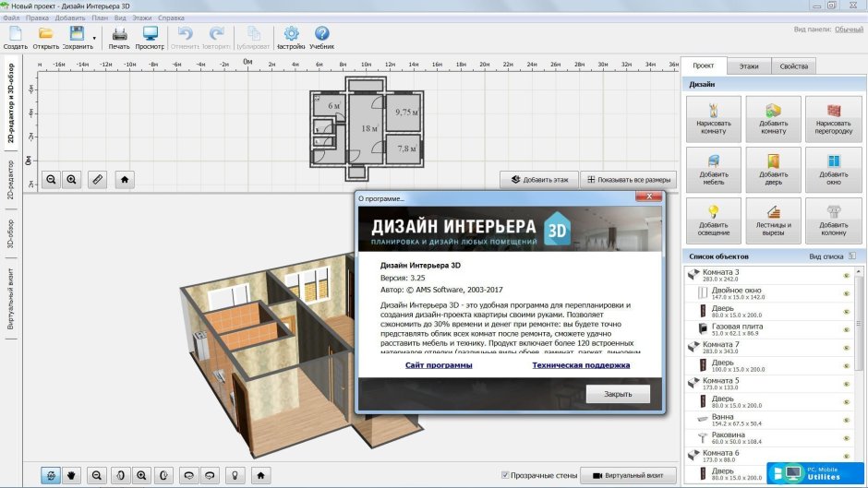The image size is (868, 488).
Task: Click Показывать все размеры button
Action: (x=628, y=180)
